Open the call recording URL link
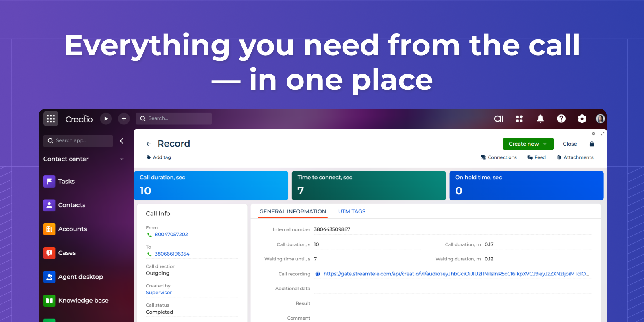Screen dimensions: 644x322 point(456,274)
